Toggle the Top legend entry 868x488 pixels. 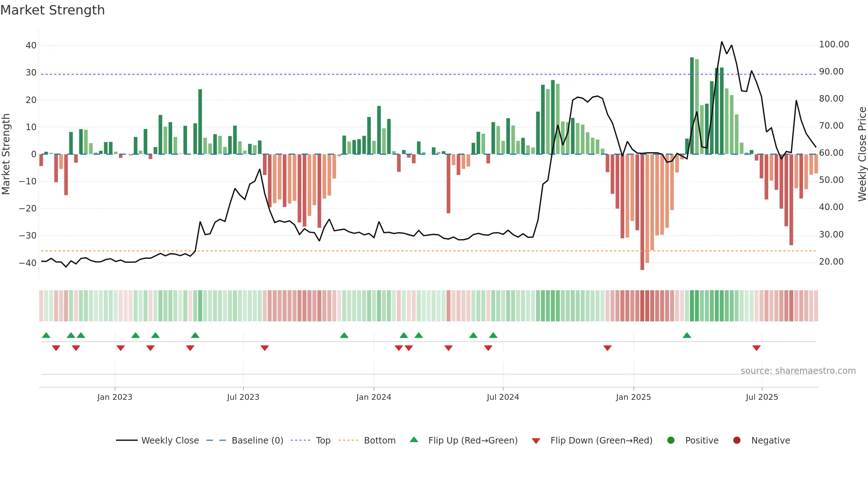[311, 440]
